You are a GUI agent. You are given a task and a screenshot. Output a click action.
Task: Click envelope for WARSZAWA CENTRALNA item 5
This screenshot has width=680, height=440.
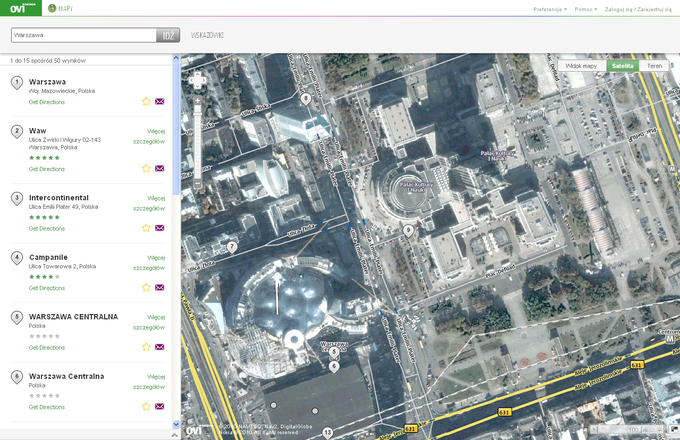click(x=160, y=347)
